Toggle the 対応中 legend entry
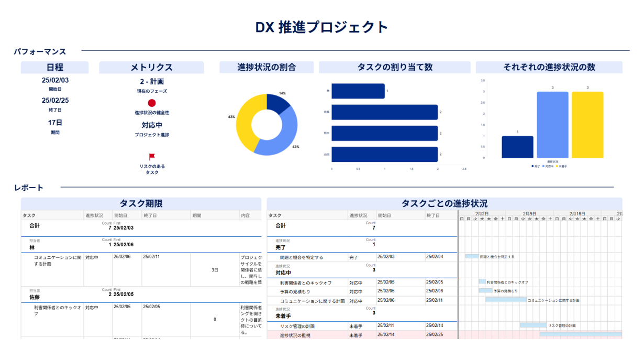Image resolution: width=644 pixels, height=360 pixels. (x=548, y=166)
